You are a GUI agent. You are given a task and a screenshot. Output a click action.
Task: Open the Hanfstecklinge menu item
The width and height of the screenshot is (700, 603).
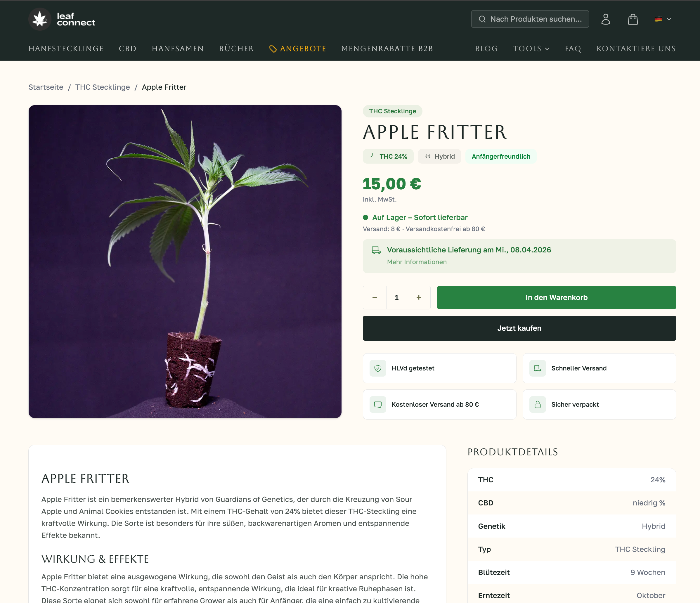[66, 49]
